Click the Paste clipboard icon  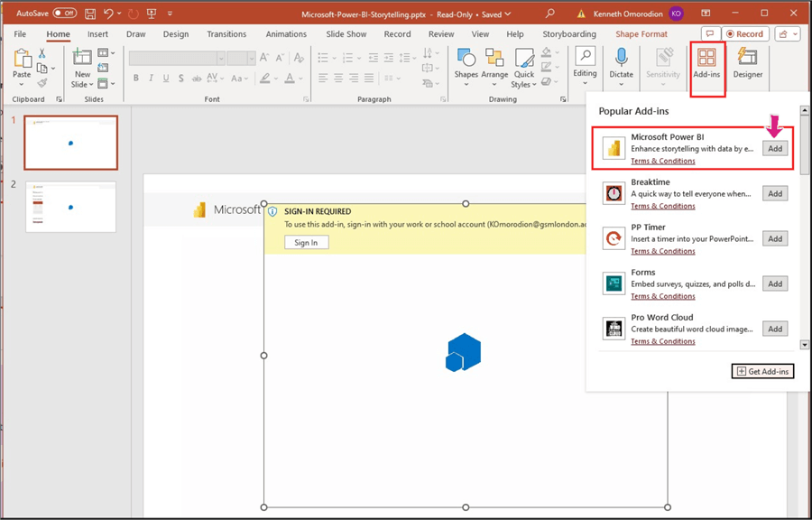[22, 60]
